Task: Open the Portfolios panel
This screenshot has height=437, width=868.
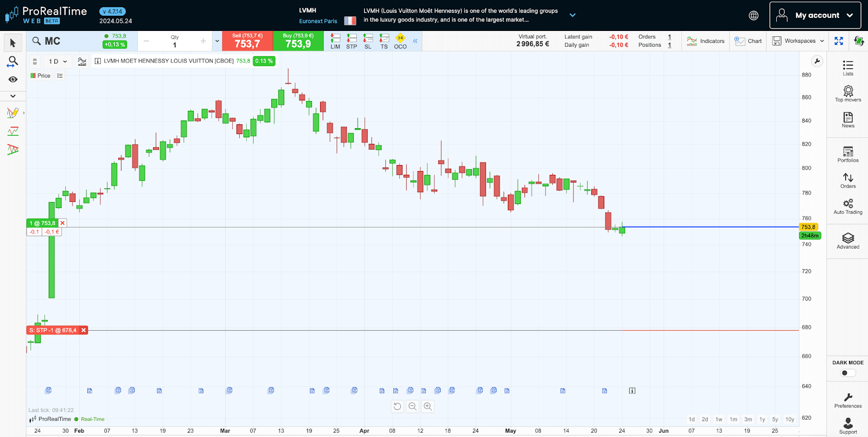Action: [848, 154]
